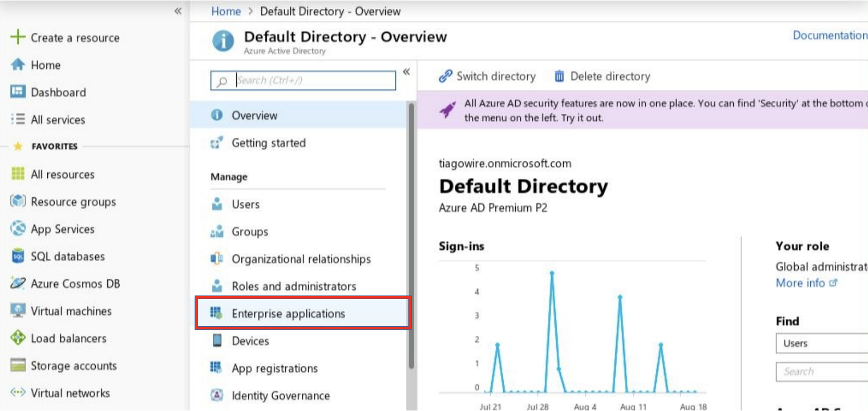This screenshot has height=411, width=868.
Task: Click the Switch directory link icon
Action: coord(445,76)
